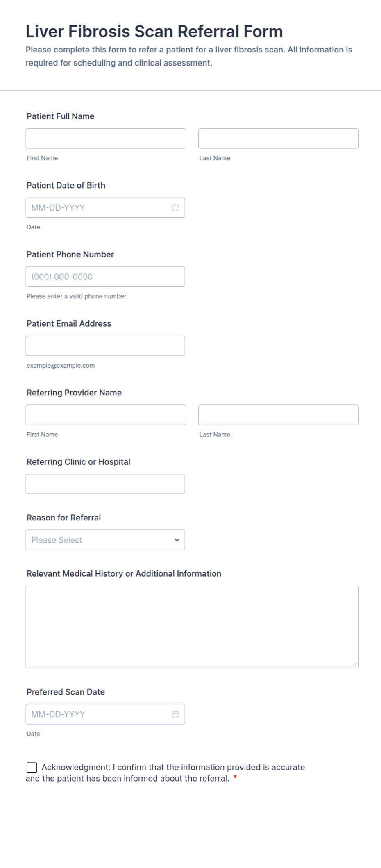Click the Patient Full Name label
Viewport: 381px width, 868px height.
(61, 116)
